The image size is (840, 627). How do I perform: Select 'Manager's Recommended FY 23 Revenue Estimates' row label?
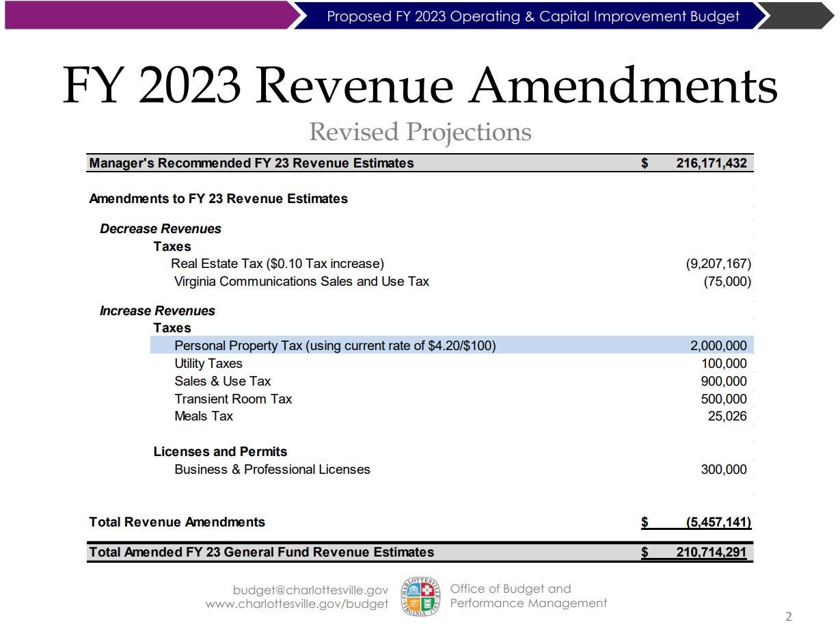pos(252,163)
